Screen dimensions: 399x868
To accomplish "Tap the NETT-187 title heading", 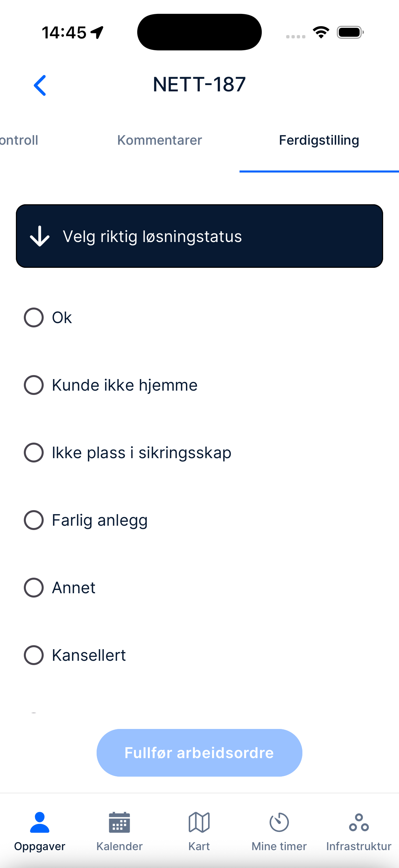I will tap(199, 84).
